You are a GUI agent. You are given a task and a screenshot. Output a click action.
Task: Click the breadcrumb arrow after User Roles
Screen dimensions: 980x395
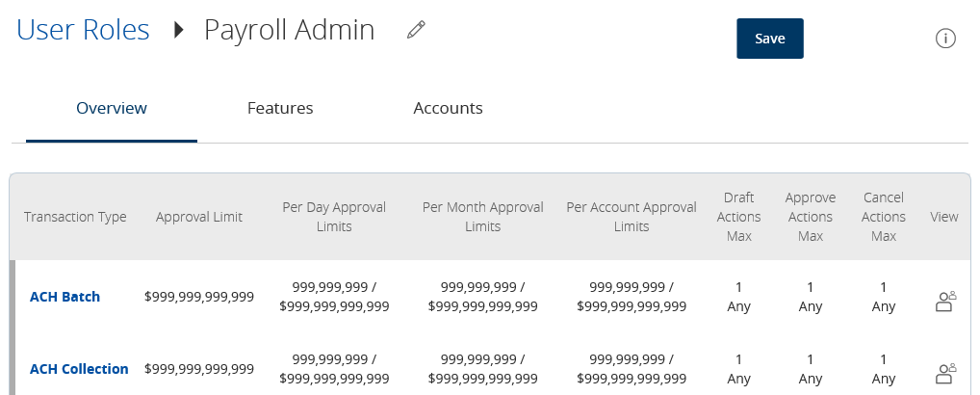point(179,30)
